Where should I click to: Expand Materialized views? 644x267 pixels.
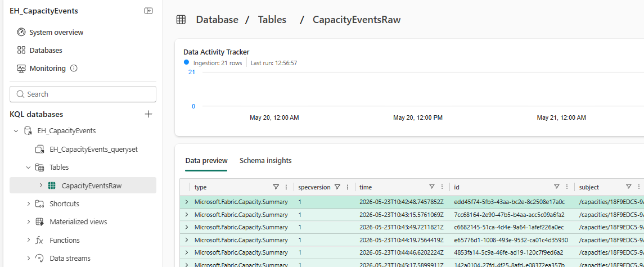click(28, 222)
